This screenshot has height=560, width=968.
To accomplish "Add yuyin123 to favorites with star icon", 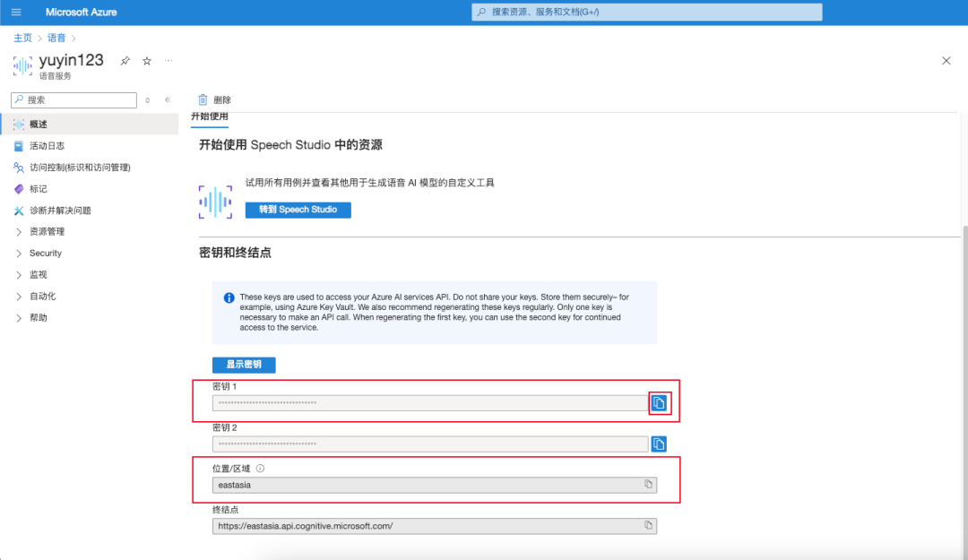I will pos(146,60).
